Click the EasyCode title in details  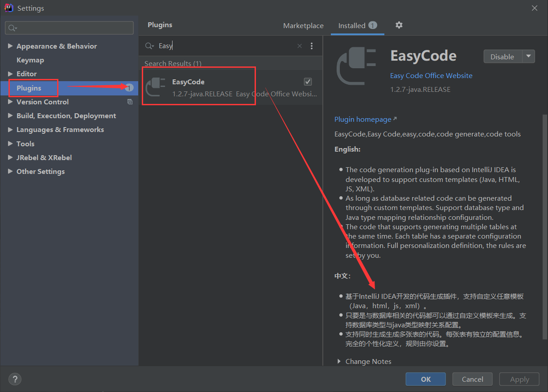coord(423,56)
